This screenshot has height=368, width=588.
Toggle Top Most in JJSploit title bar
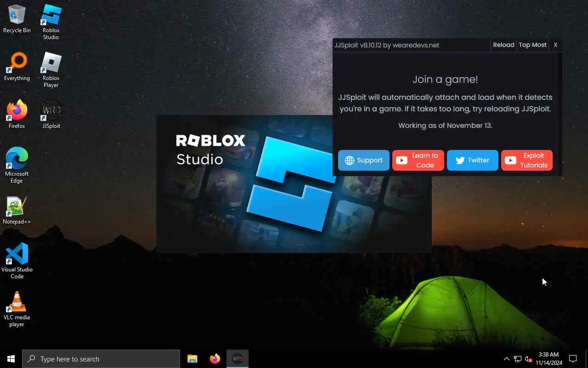532,45
